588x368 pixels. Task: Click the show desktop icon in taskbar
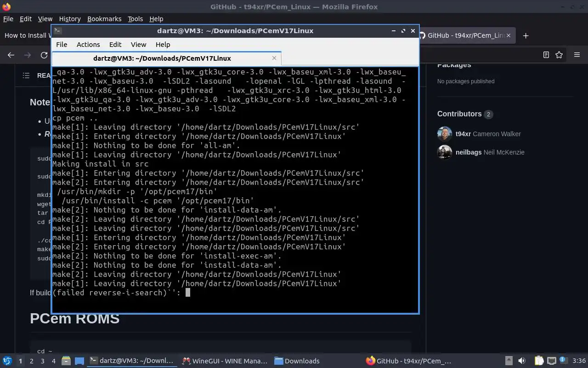(79, 361)
